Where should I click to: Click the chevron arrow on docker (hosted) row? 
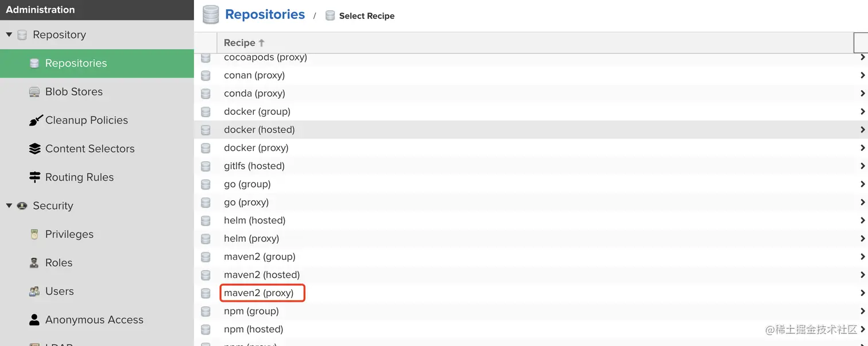click(x=863, y=130)
